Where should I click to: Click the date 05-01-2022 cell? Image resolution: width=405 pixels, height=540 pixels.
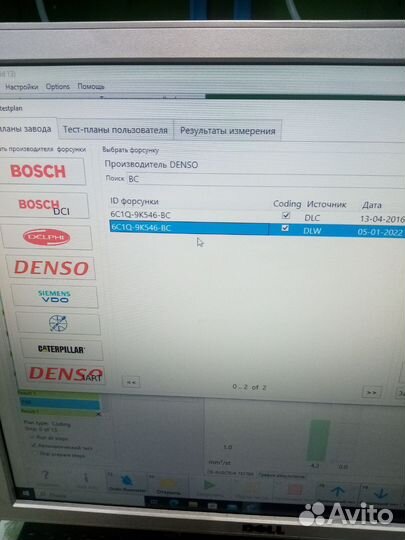coord(380,232)
